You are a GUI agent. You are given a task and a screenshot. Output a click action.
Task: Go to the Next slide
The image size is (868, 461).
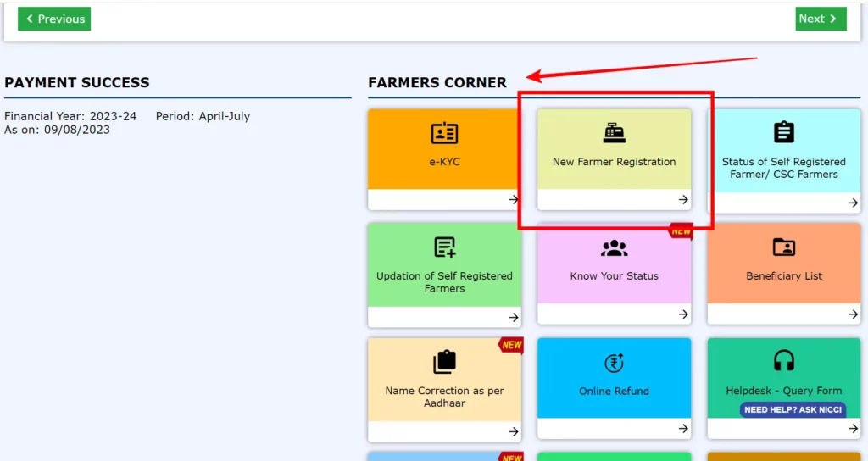(x=820, y=19)
